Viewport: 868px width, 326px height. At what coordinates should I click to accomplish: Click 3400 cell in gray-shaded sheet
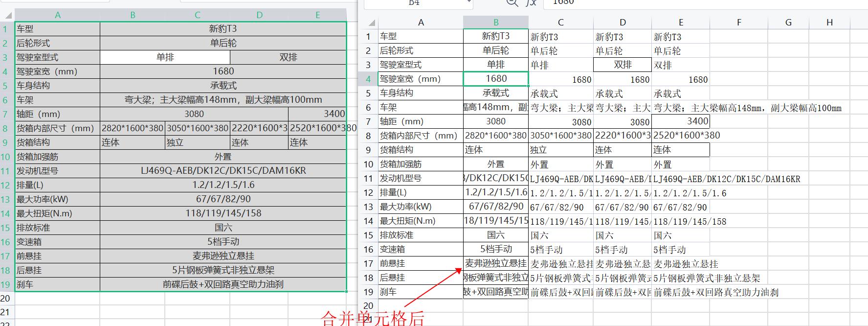318,114
